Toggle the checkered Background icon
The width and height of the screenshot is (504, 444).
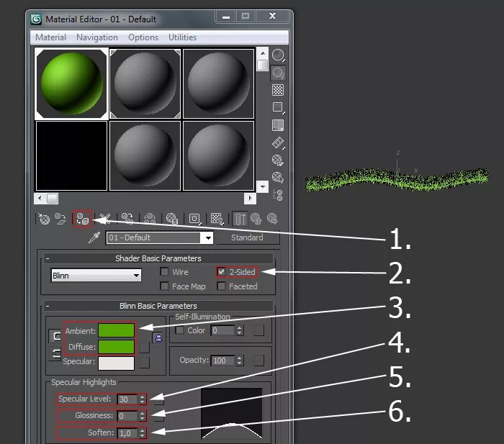click(278, 90)
